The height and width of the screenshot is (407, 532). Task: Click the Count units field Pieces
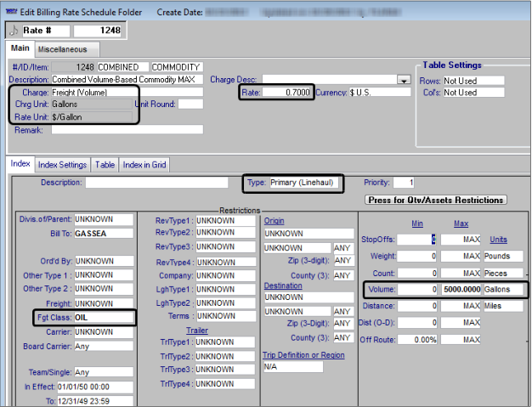click(503, 273)
